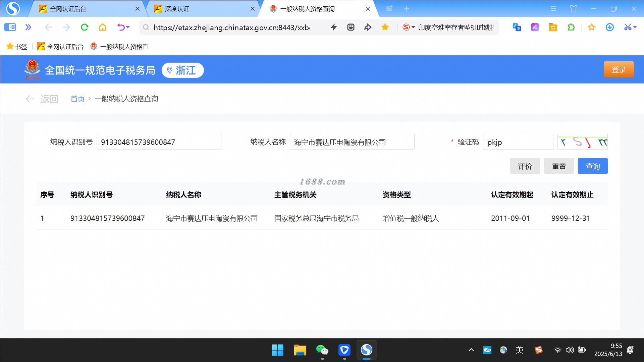The height and width of the screenshot is (362, 644).
Task: Expand the search engine selector dropdown
Action: point(413,27)
